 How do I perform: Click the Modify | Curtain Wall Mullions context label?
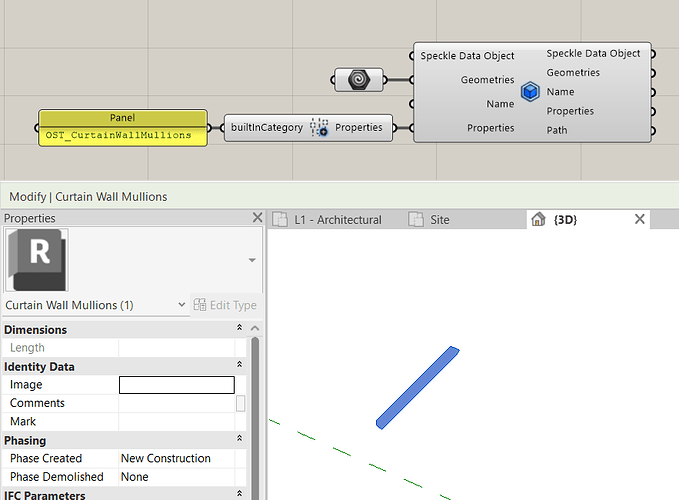click(x=88, y=197)
